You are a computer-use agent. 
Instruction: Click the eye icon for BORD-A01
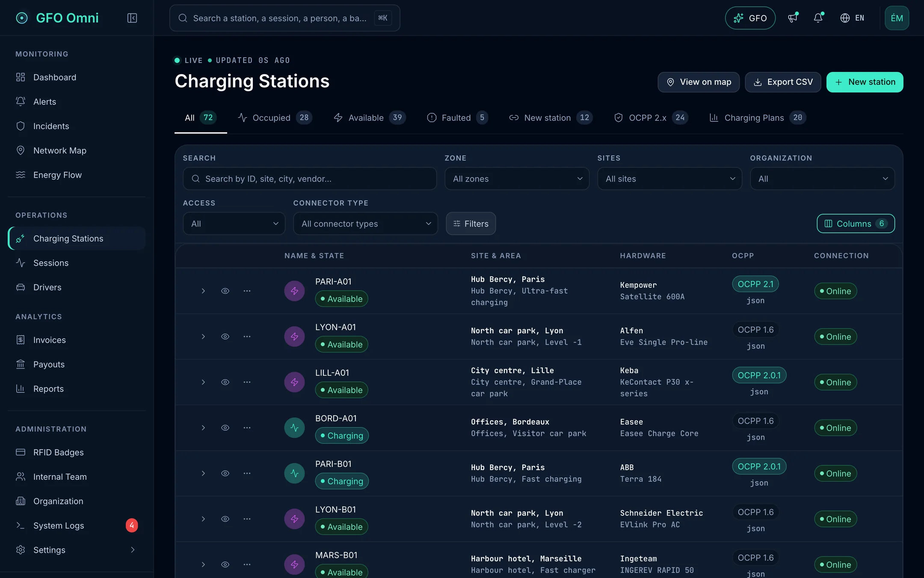225,428
